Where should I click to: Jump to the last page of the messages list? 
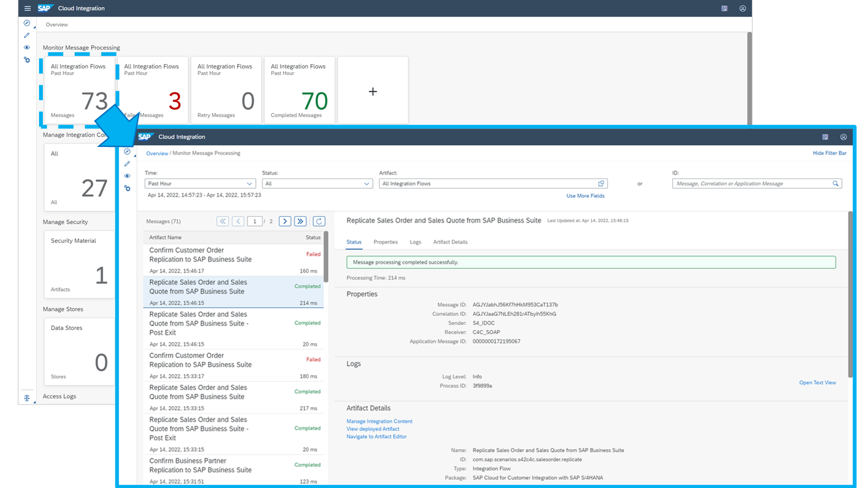(x=301, y=221)
